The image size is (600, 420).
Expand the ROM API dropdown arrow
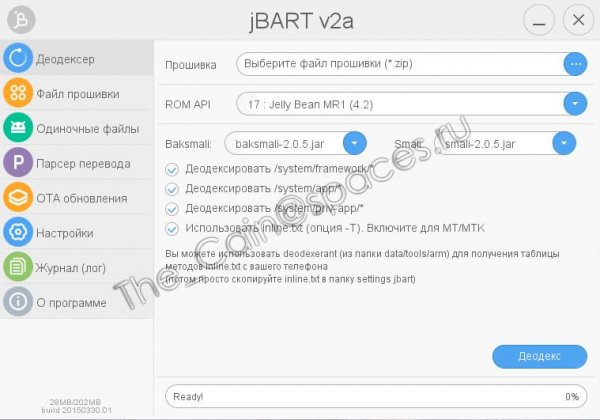[x=575, y=104]
